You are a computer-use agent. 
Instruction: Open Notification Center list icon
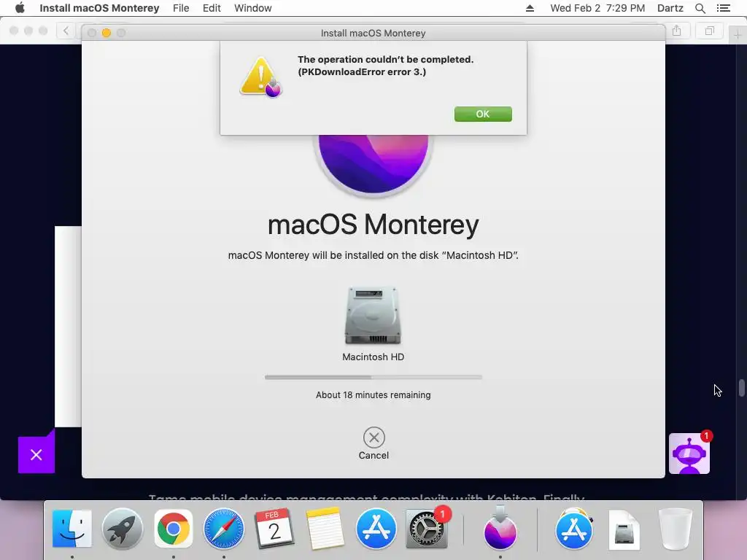click(x=724, y=8)
